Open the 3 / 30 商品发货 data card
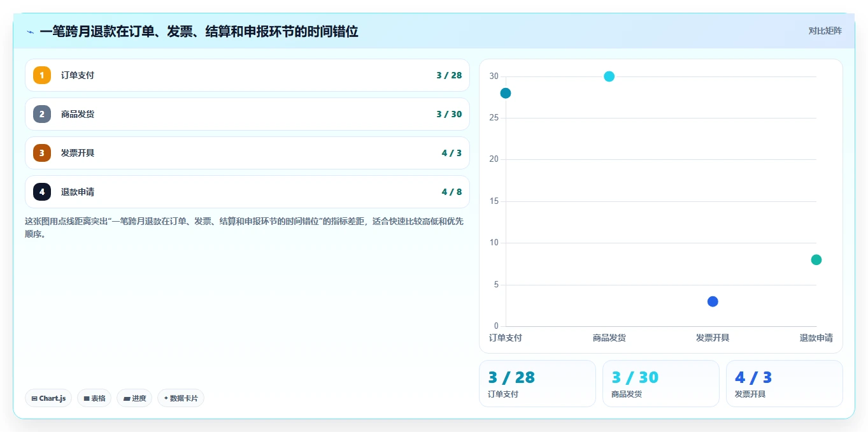The width and height of the screenshot is (868, 432). (x=661, y=384)
